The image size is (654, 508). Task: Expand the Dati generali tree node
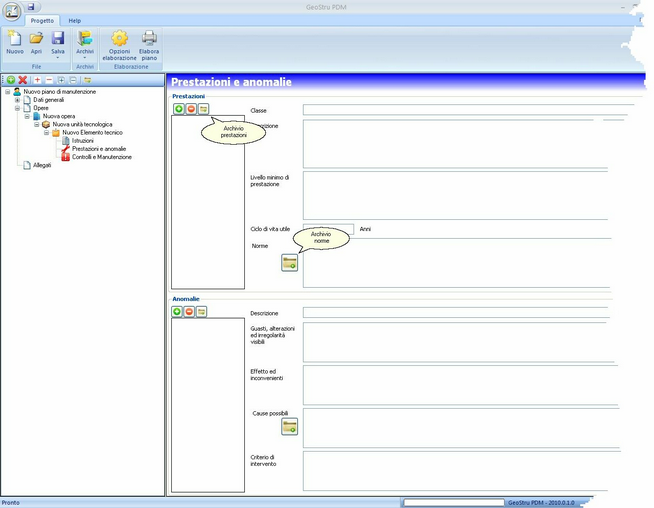17,100
